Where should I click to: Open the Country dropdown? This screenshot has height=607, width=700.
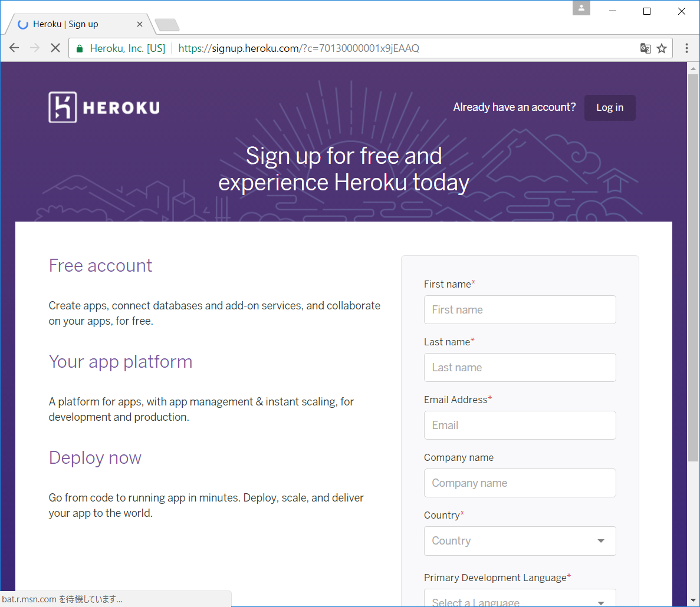coord(520,541)
